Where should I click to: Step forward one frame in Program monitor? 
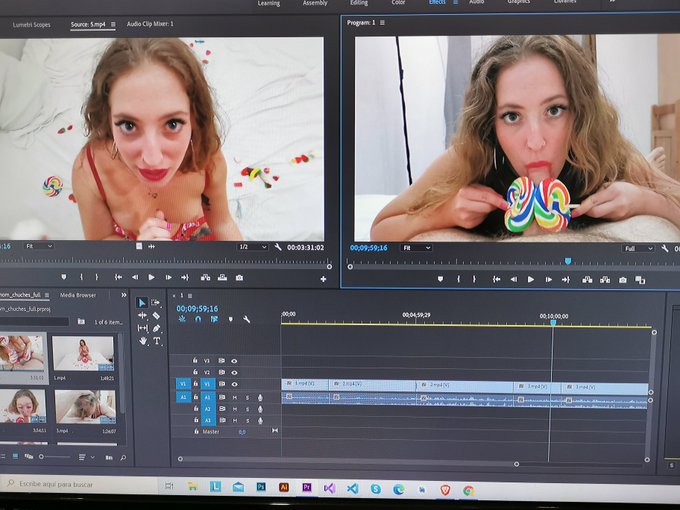click(548, 280)
